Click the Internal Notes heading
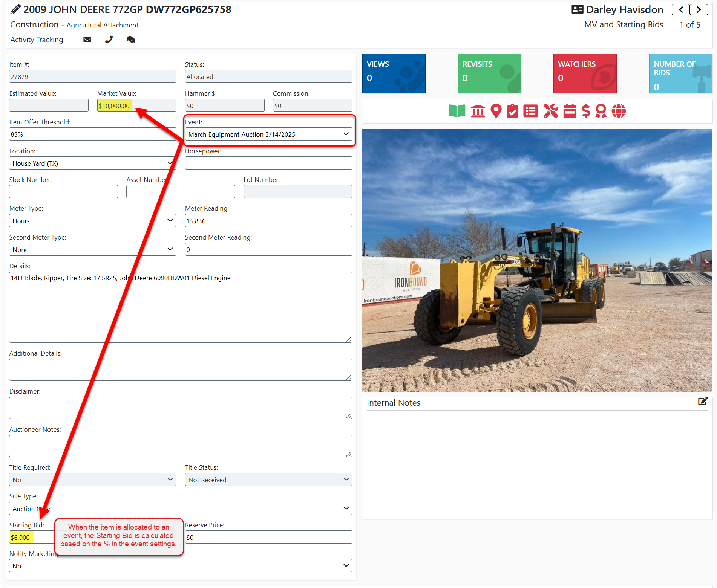The width and height of the screenshot is (717, 588). tap(393, 403)
